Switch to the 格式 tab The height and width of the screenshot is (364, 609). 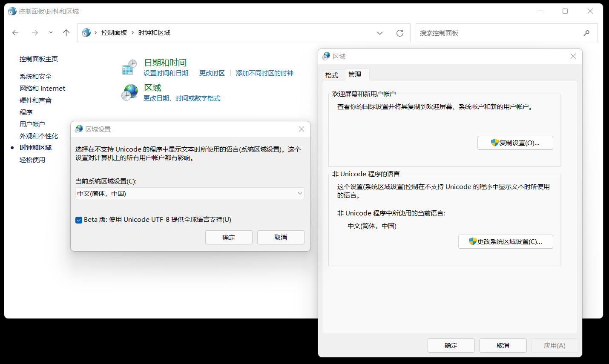pyautogui.click(x=333, y=75)
